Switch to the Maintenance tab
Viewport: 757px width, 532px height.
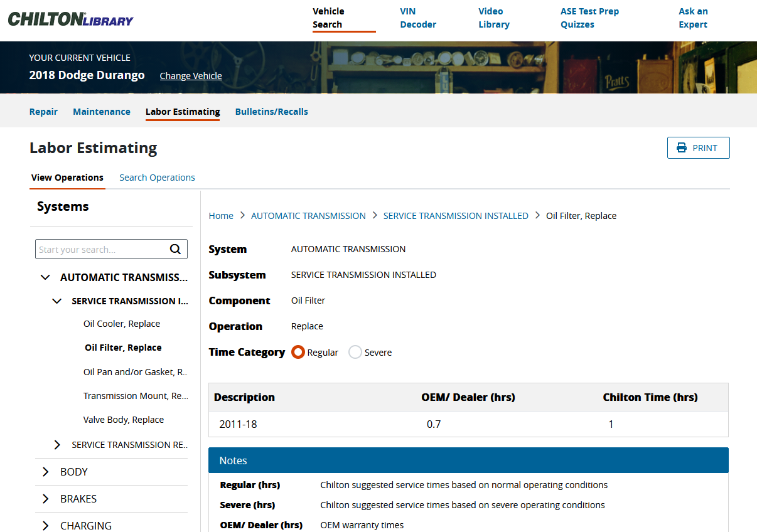coord(102,112)
